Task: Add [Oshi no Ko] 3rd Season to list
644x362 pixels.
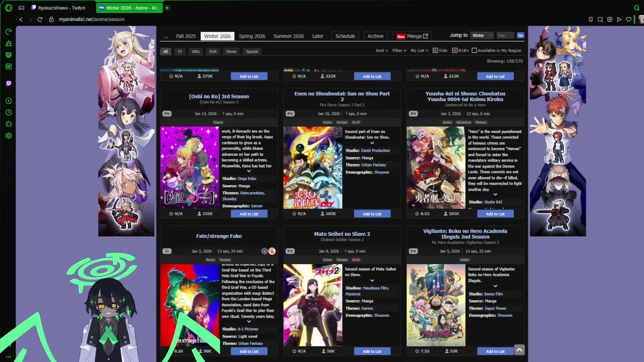Action: tap(249, 214)
